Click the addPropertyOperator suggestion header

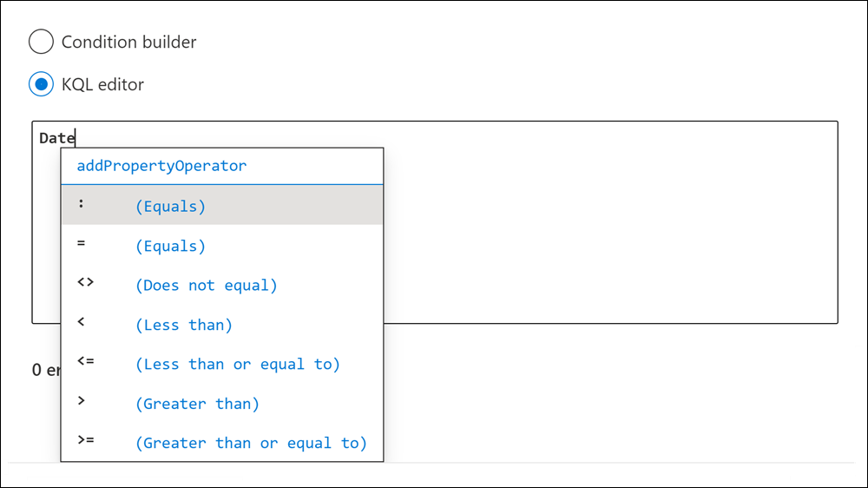pyautogui.click(x=161, y=166)
